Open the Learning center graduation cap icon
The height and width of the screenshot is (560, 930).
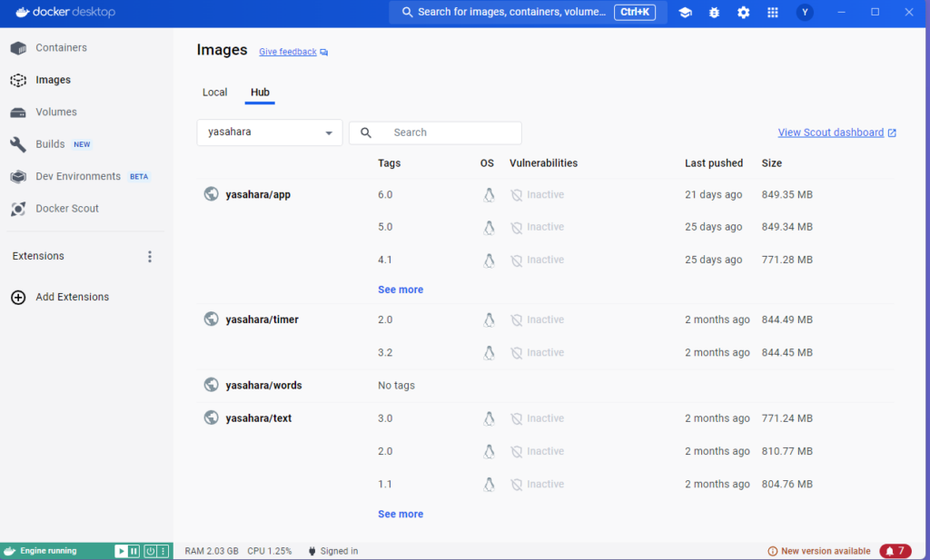tap(685, 13)
